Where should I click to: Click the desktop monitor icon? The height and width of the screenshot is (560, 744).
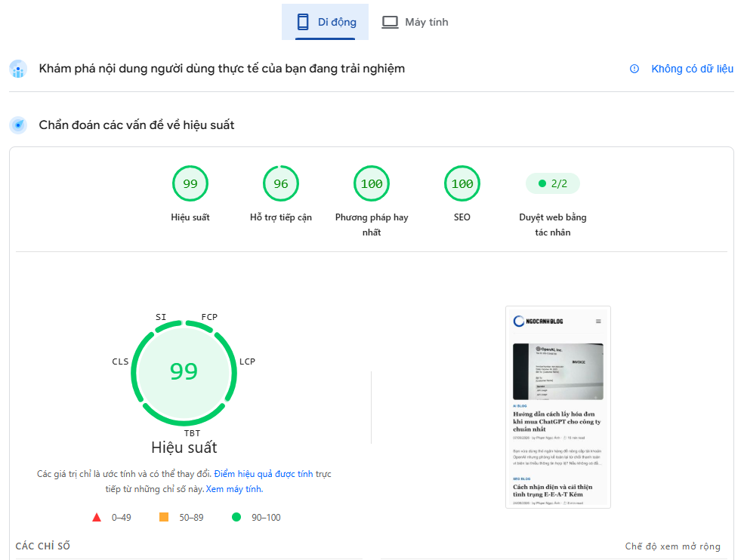click(x=390, y=23)
